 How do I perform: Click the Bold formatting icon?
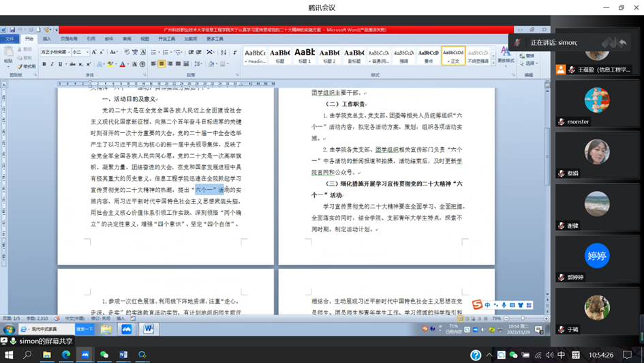point(44,64)
